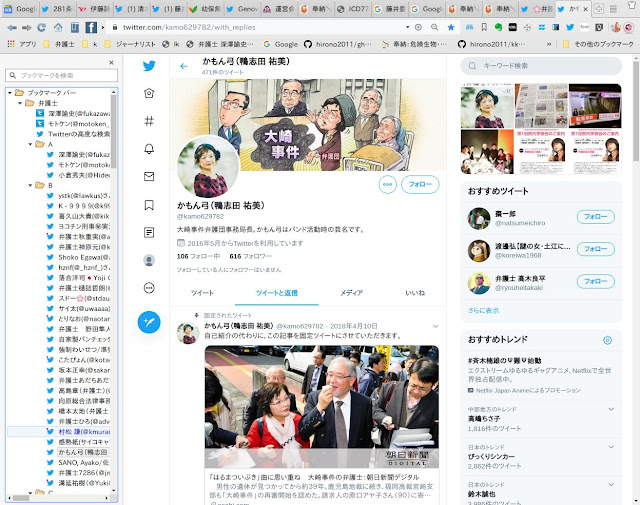This screenshot has height=505, width=640.
Task: Click the zoom magnifier in address bar
Action: point(435,27)
